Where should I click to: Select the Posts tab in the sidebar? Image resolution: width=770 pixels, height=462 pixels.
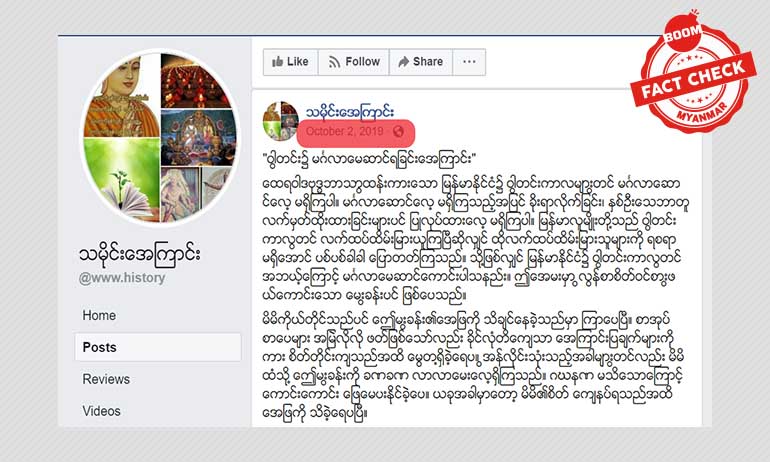point(158,347)
